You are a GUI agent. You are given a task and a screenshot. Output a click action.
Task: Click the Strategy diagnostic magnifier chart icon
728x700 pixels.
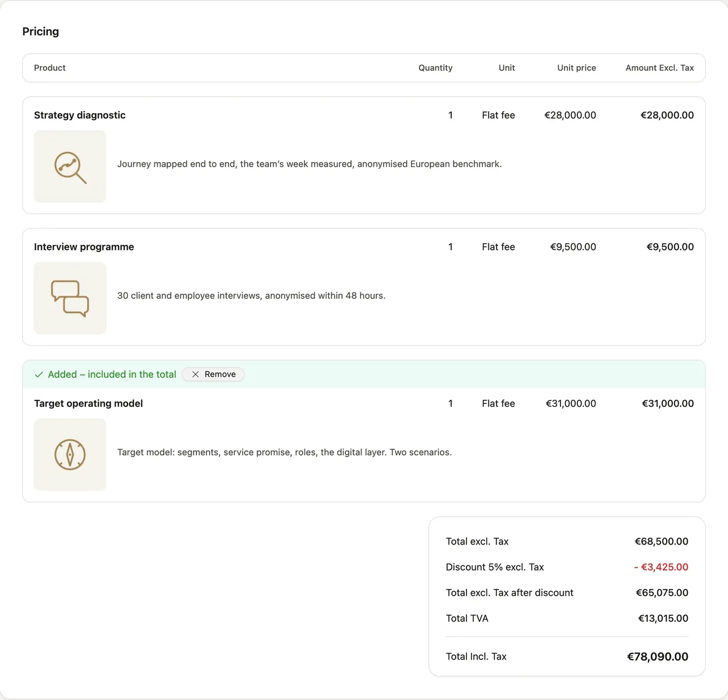pos(70,166)
